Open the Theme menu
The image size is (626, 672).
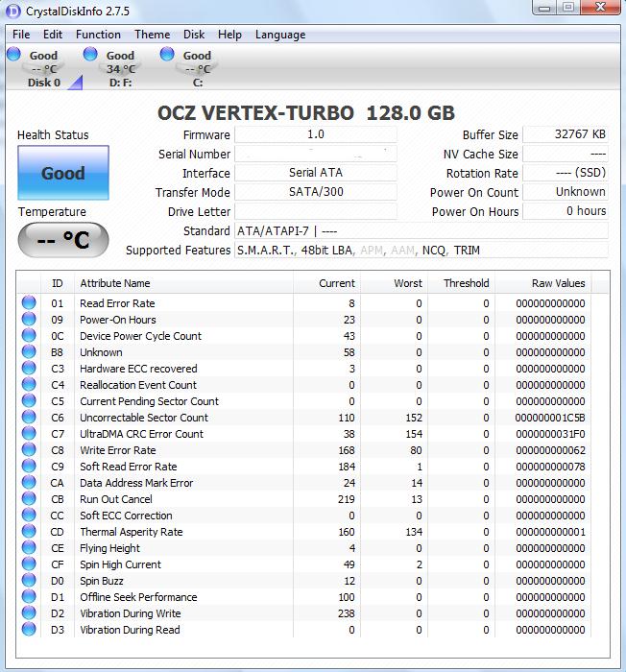pyautogui.click(x=153, y=35)
